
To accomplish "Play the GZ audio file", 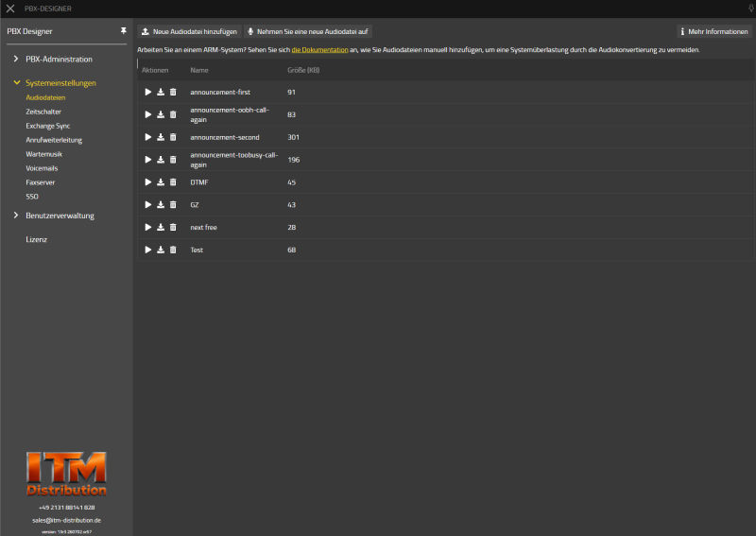I will 148,204.
